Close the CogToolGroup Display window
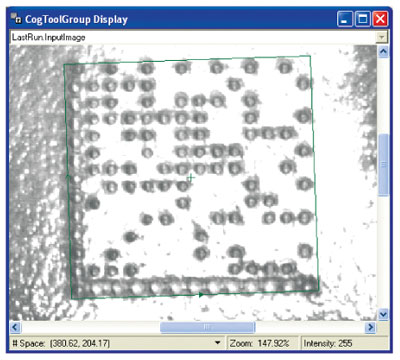Viewport: 400px width, 360px height. coord(380,19)
